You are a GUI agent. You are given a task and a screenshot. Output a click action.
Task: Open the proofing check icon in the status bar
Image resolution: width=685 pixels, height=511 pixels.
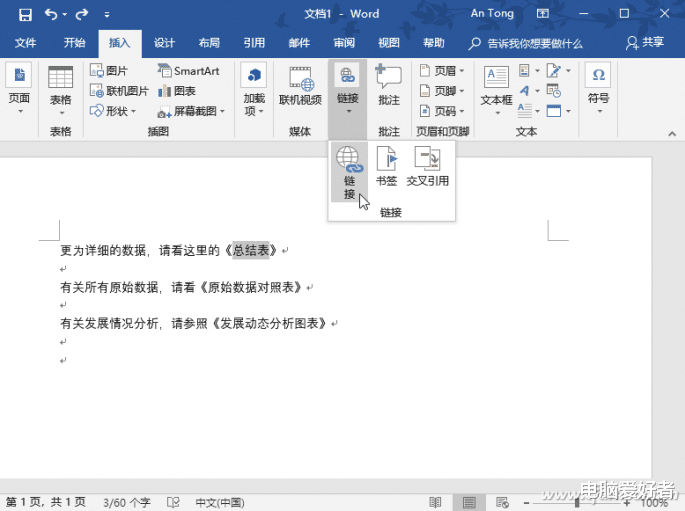173,503
